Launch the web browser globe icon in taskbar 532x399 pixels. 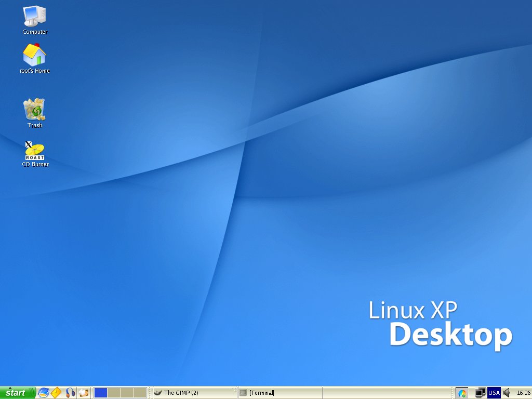pos(44,393)
